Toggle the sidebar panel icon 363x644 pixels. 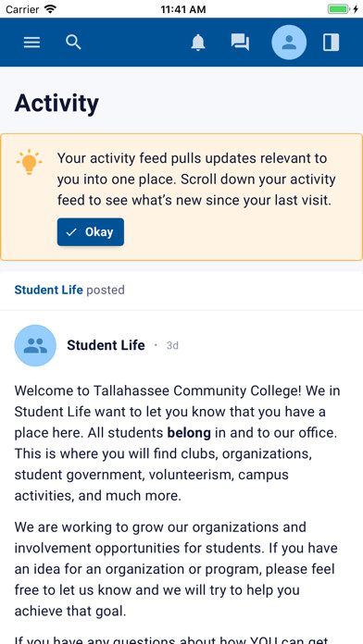click(331, 43)
